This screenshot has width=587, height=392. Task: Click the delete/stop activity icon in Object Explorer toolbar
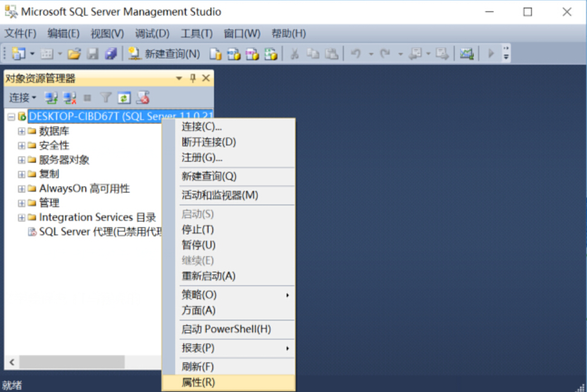pos(143,98)
